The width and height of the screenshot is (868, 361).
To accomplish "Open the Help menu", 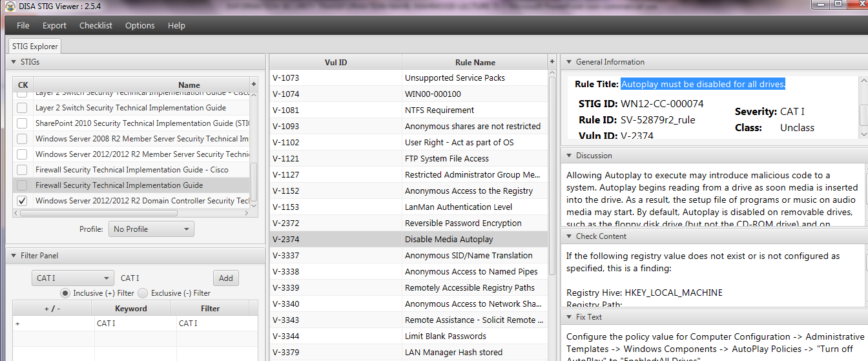I will (176, 26).
